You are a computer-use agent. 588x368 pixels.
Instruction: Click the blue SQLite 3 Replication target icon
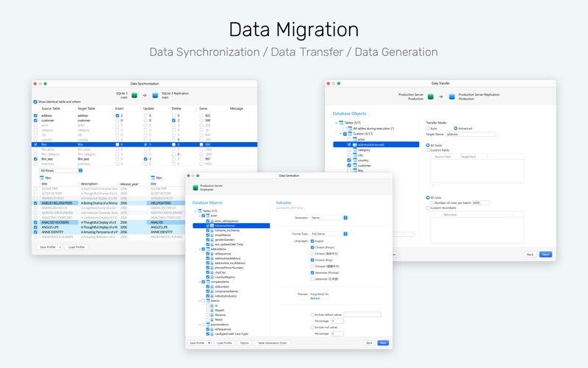point(155,96)
